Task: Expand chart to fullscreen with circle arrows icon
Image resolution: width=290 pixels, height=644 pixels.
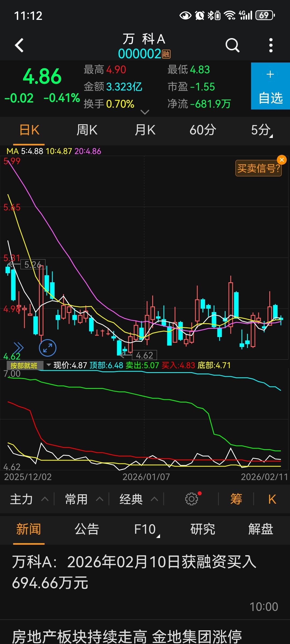Action: [48, 348]
